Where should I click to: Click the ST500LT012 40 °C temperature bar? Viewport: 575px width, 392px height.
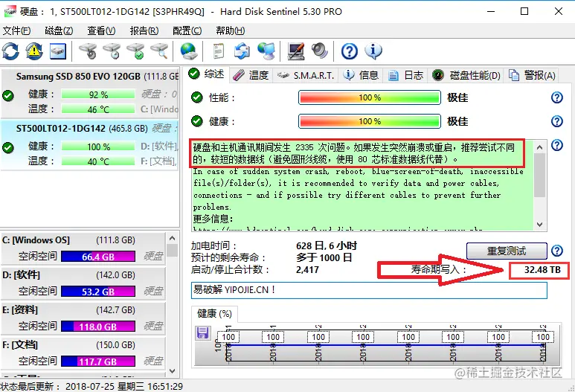pos(98,161)
